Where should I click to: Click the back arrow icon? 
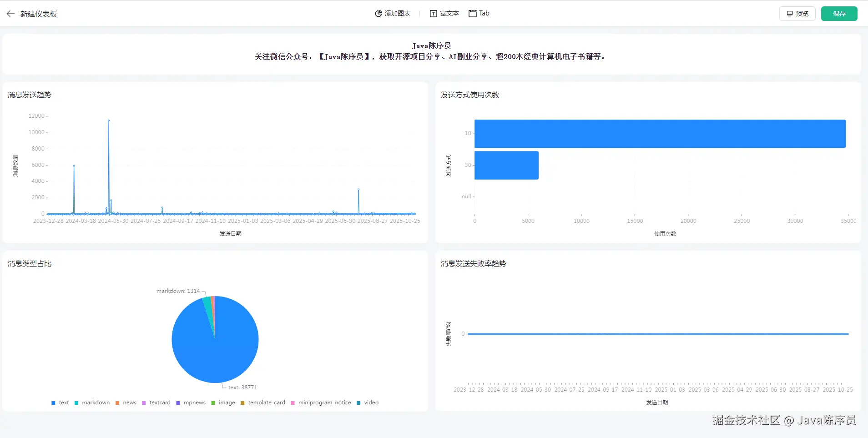pyautogui.click(x=10, y=14)
